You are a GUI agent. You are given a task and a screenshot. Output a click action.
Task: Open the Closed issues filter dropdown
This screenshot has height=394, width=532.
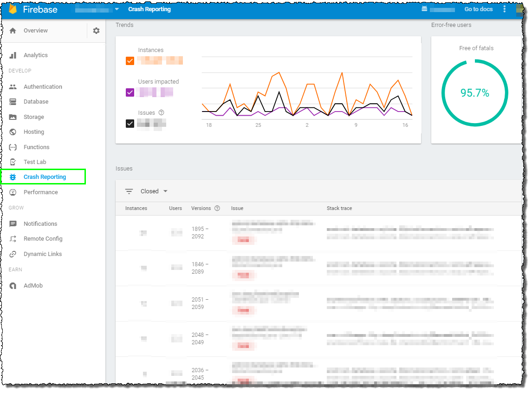(x=154, y=191)
